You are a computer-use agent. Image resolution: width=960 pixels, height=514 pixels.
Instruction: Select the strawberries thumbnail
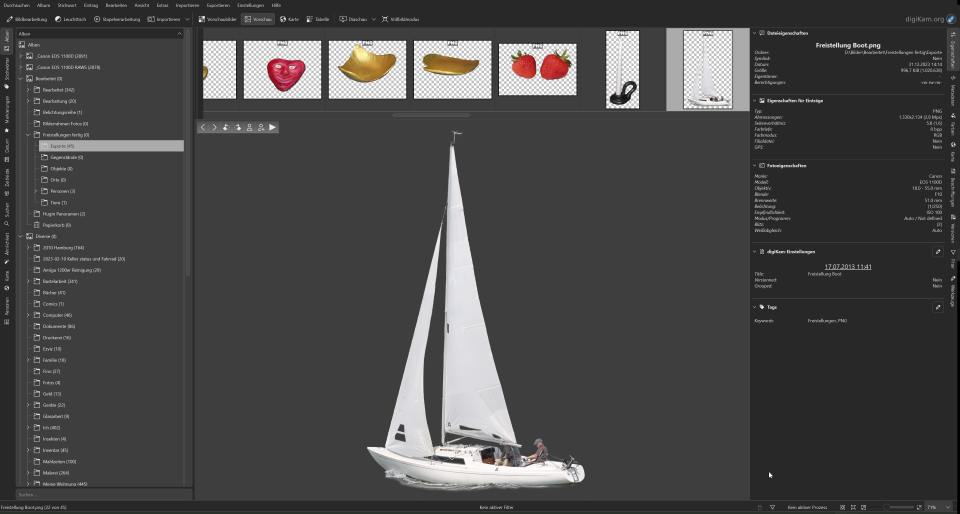(x=537, y=68)
